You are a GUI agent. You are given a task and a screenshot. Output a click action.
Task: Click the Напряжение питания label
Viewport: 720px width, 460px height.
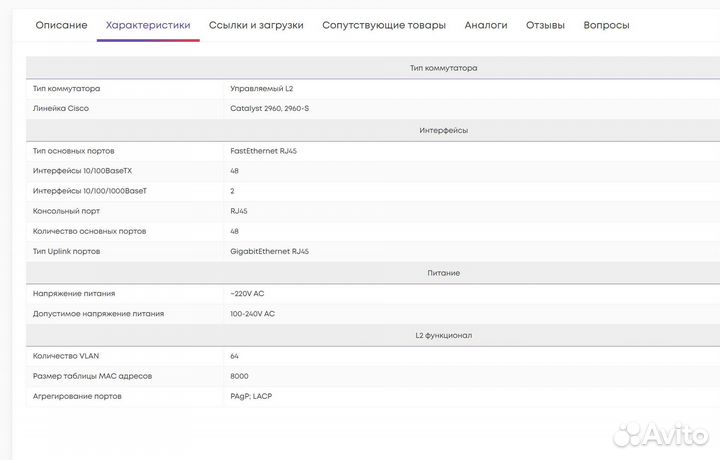point(74,294)
